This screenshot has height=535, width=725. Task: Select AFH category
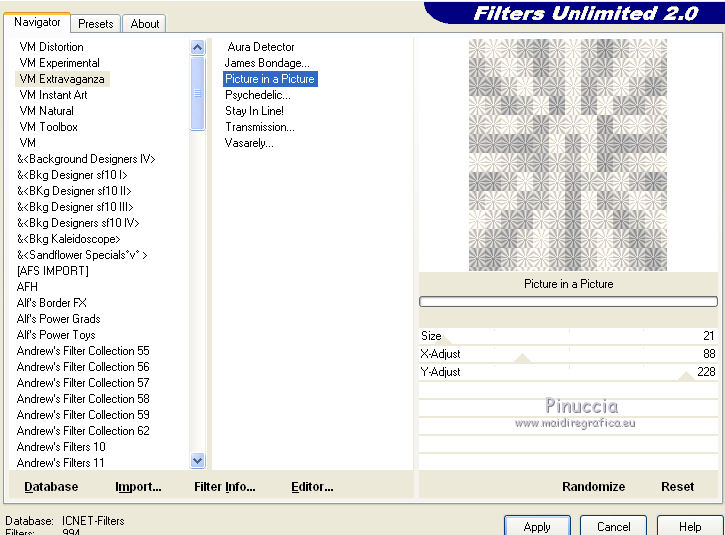point(27,287)
